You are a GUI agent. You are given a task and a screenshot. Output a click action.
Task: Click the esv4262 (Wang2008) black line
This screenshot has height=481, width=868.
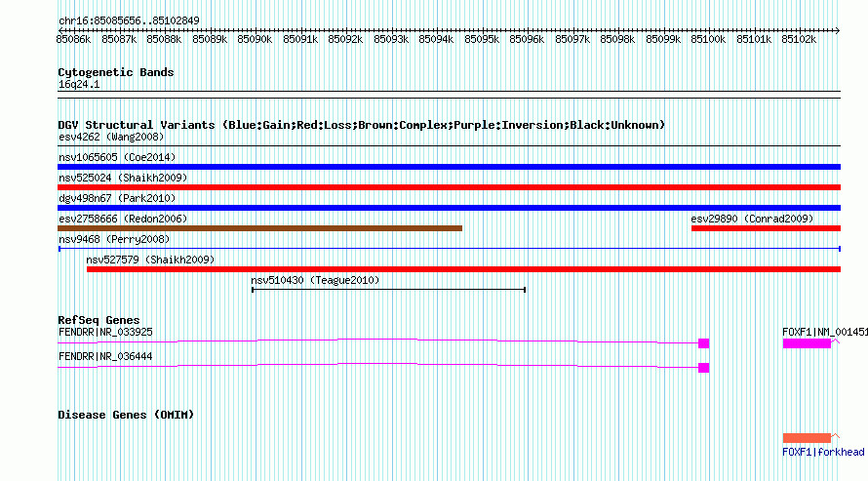449,146
